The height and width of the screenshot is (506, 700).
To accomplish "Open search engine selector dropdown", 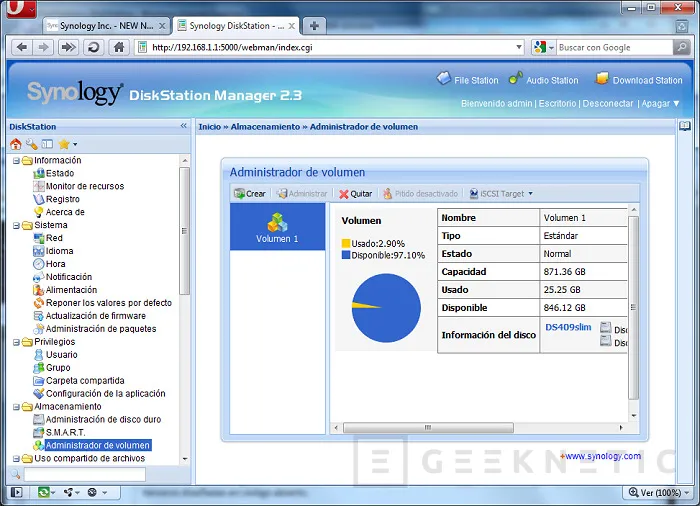I will point(551,47).
